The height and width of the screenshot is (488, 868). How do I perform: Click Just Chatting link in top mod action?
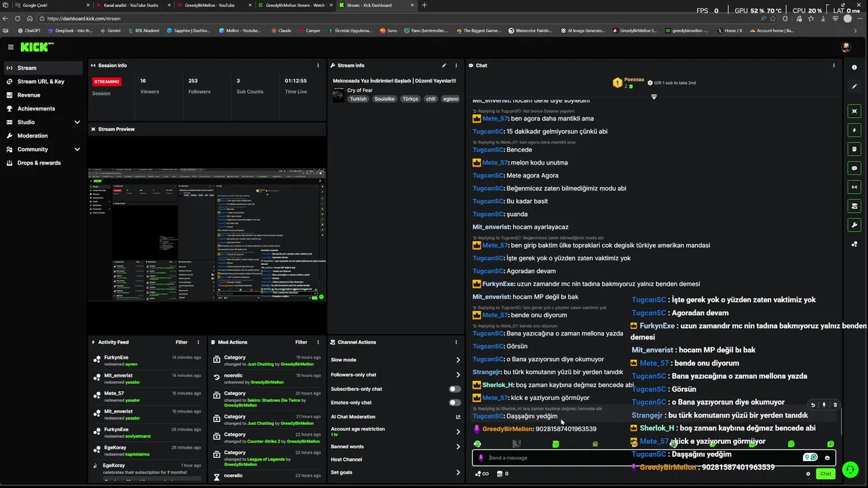(x=260, y=364)
